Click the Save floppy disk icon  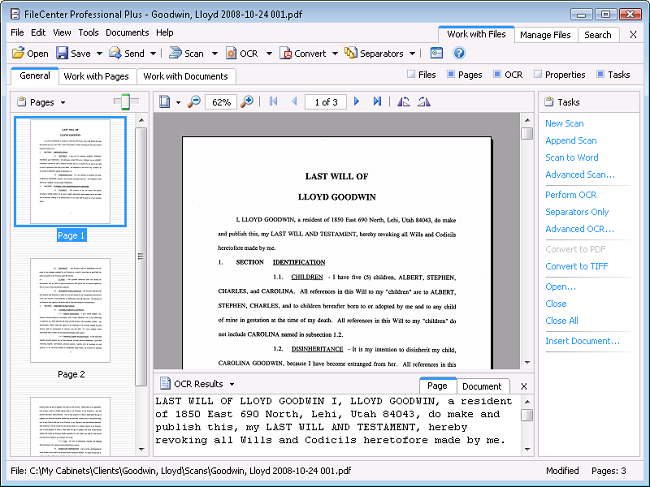pos(62,53)
